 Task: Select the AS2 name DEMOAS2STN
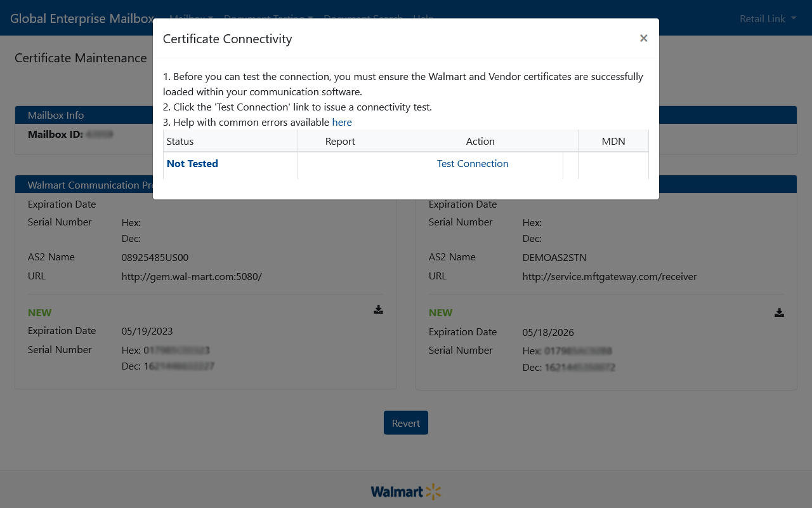click(x=554, y=258)
